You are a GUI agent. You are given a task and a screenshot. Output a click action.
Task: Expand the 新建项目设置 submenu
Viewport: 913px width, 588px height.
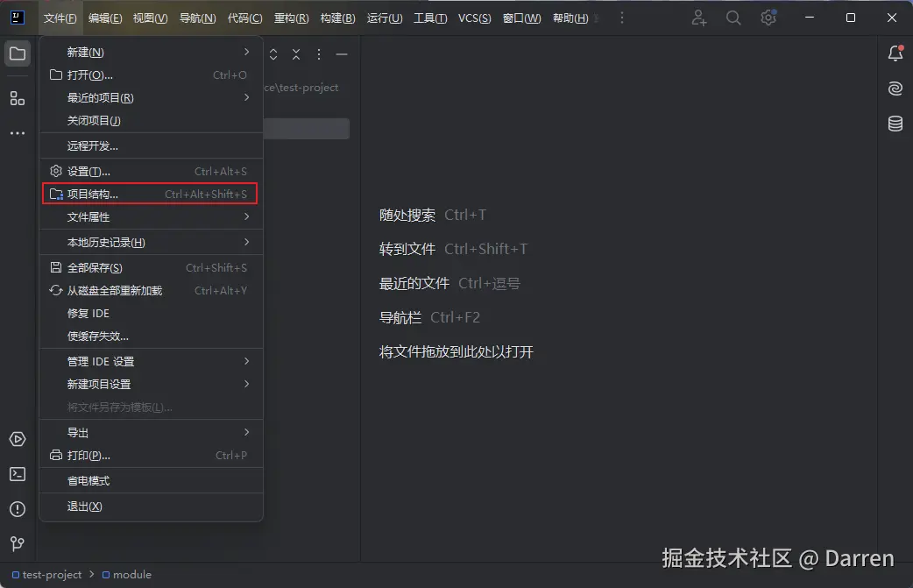click(x=152, y=384)
